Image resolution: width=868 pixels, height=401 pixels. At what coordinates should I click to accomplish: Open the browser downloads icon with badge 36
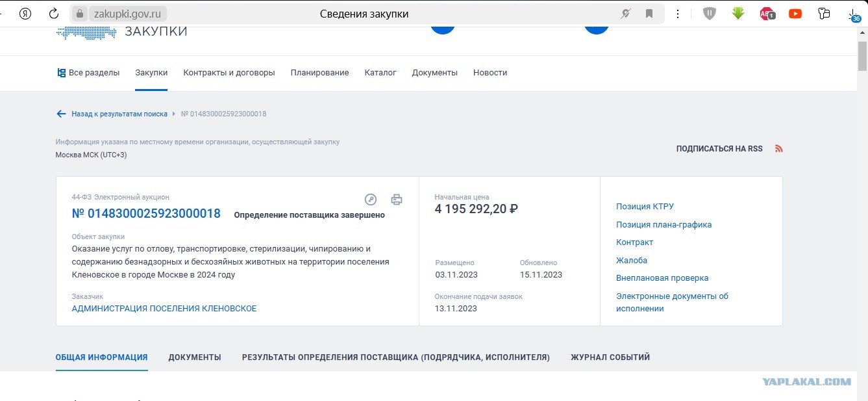point(854,15)
